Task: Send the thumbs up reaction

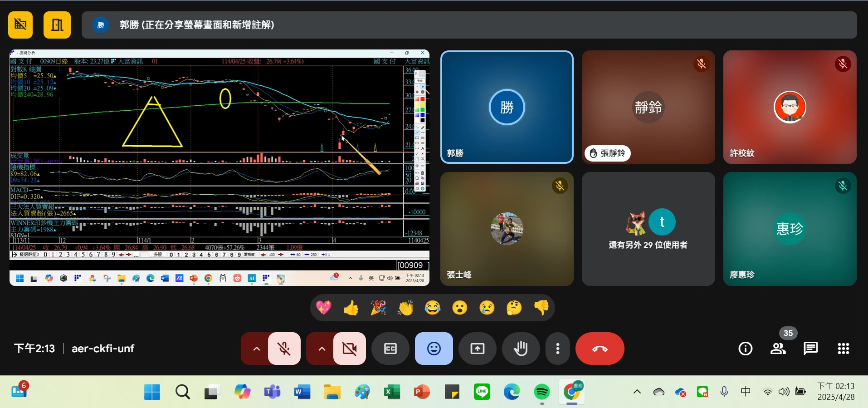Action: [x=351, y=308]
